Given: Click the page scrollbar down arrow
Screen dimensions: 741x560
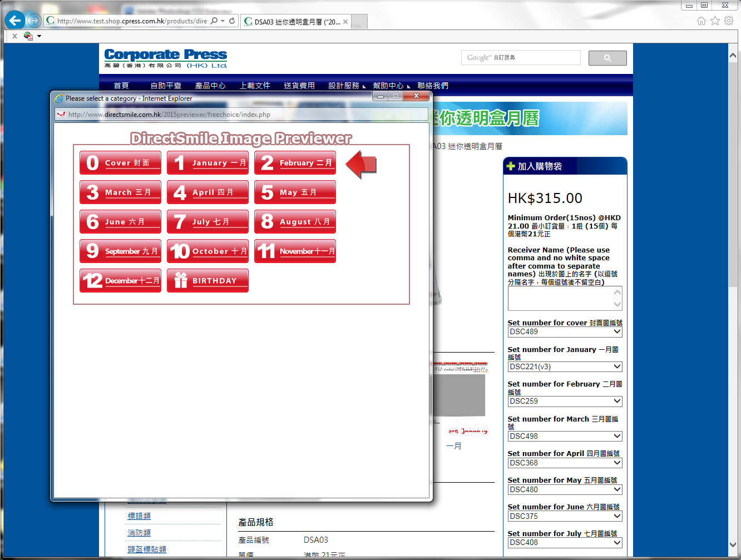Looking at the screenshot, I should pyautogui.click(x=733, y=544).
